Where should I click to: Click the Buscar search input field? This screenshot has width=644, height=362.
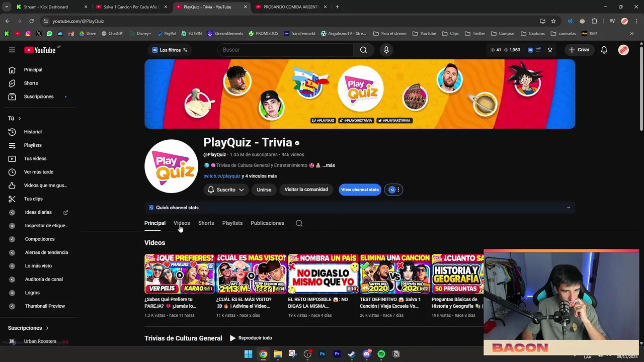285,50
